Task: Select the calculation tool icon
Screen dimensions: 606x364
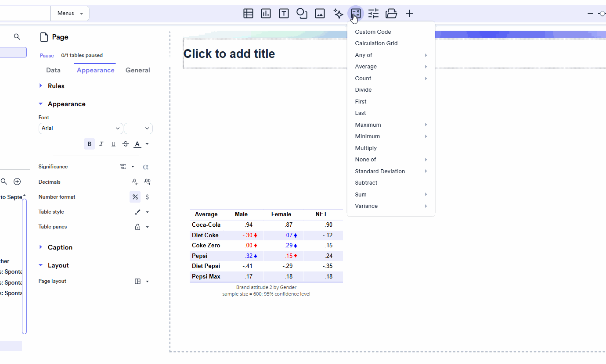Action: click(356, 13)
